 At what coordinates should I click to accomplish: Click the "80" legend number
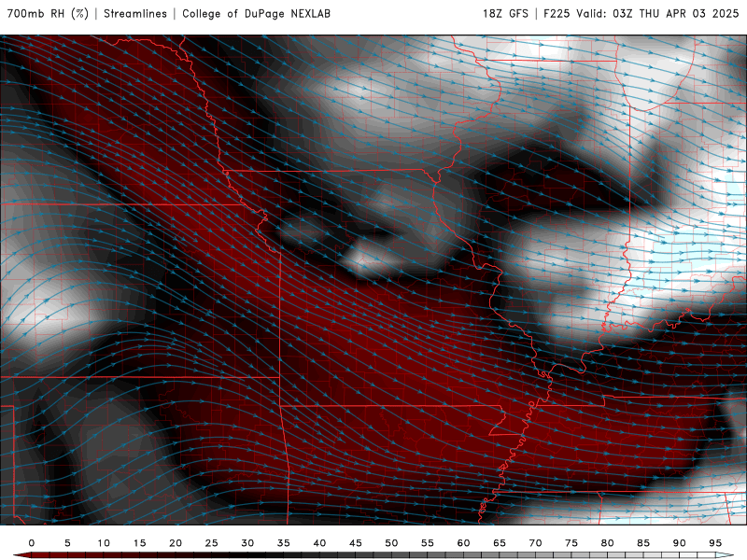point(608,543)
